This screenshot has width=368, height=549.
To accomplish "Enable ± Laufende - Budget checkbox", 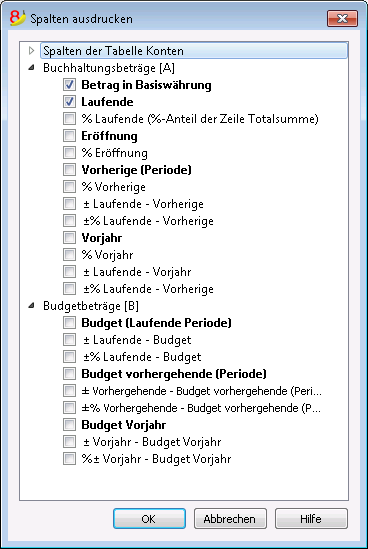I will coord(69,340).
